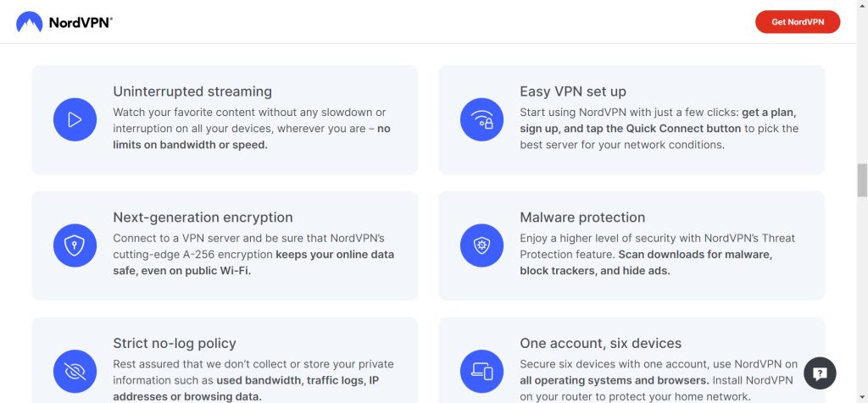Click the NordVPN mountain logo icon
Image resolution: width=868 pixels, height=403 pixels.
(30, 22)
